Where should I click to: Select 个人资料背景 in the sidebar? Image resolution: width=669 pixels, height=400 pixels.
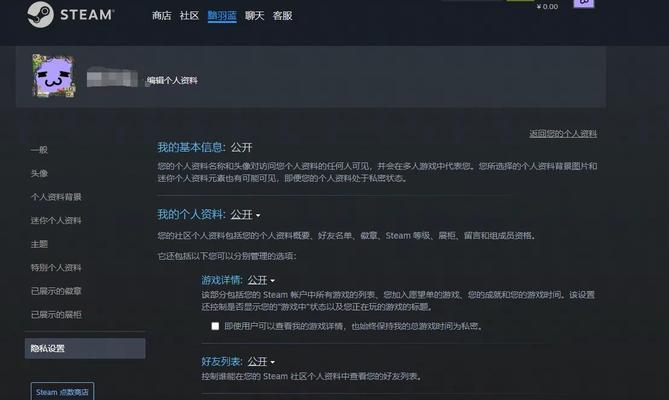(56, 197)
